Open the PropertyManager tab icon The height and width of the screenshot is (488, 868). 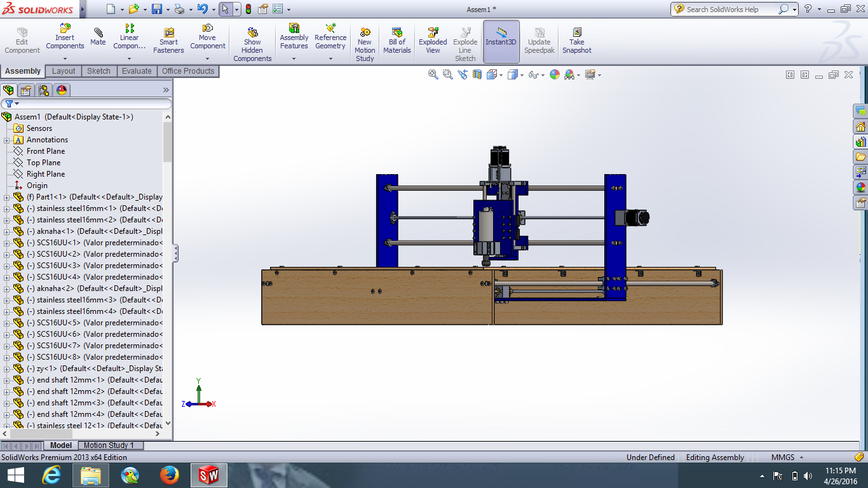pyautogui.click(x=26, y=90)
